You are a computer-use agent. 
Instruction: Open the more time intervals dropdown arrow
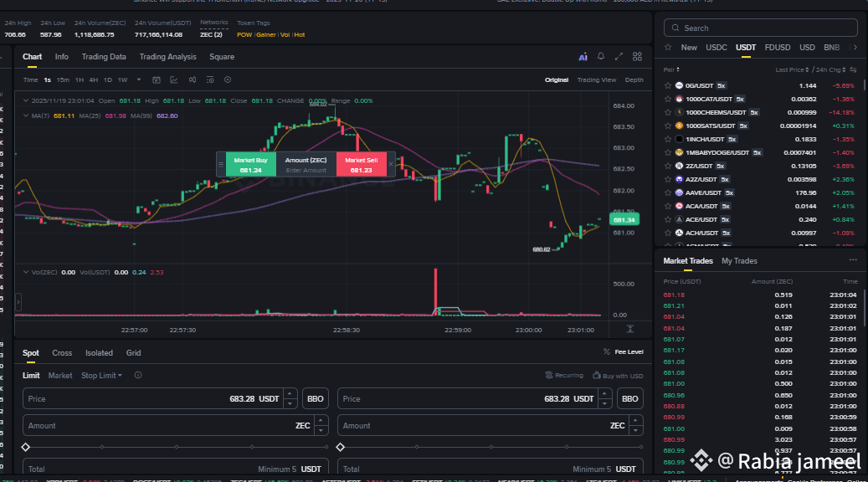(138, 79)
